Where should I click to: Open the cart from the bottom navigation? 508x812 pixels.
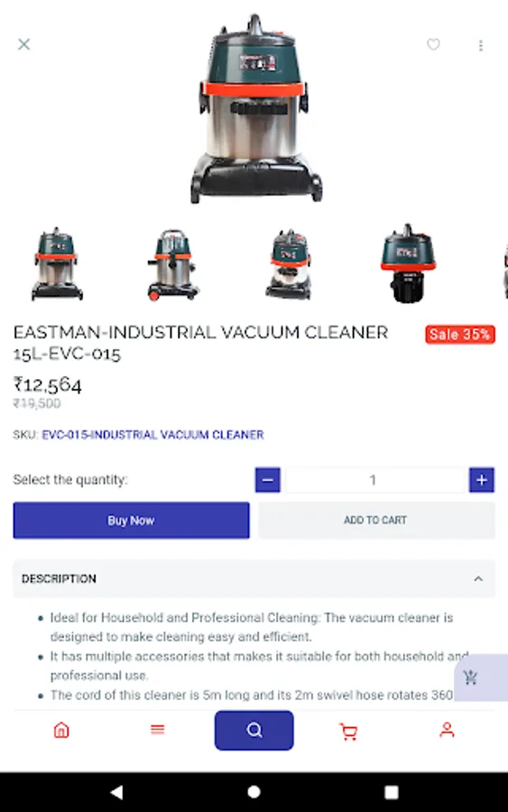tap(348, 731)
